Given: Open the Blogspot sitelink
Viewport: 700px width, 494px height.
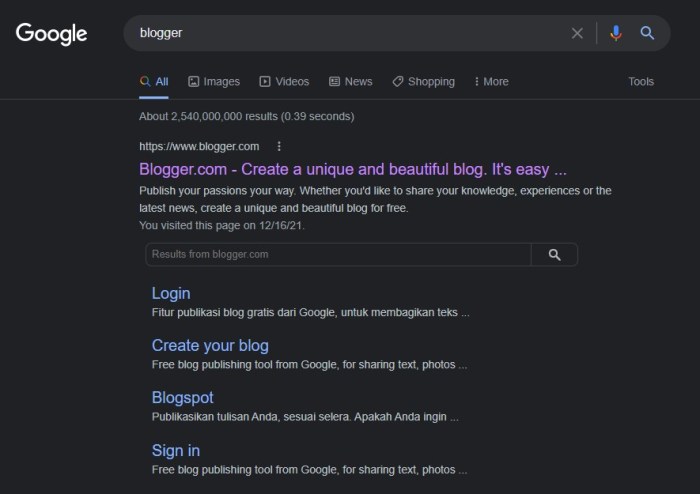Looking at the screenshot, I should [183, 398].
